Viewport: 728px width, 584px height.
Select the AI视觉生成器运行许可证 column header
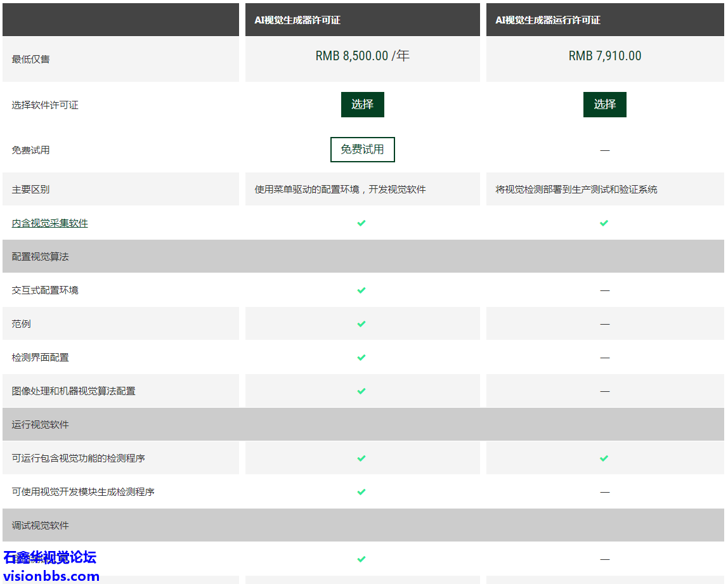pos(547,20)
